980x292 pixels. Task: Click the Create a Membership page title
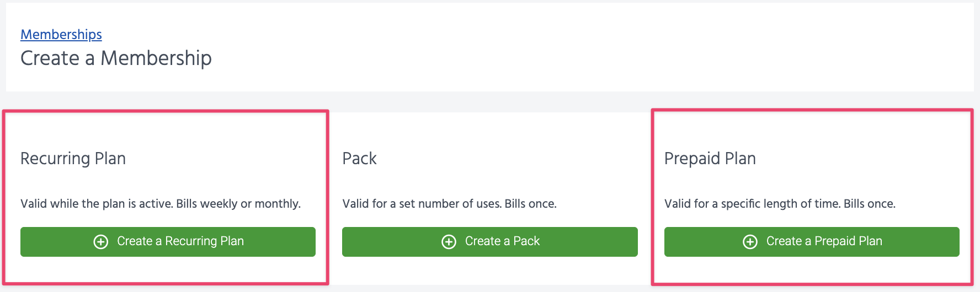pyautogui.click(x=116, y=58)
